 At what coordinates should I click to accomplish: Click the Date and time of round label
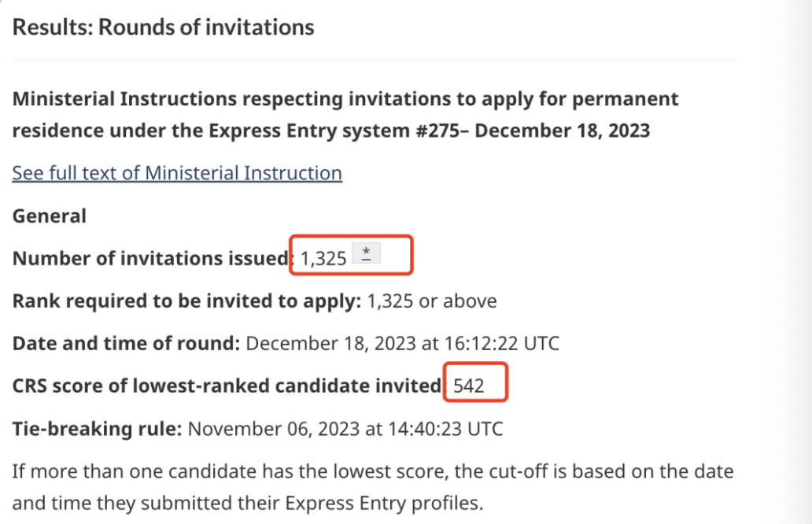pyautogui.click(x=126, y=343)
